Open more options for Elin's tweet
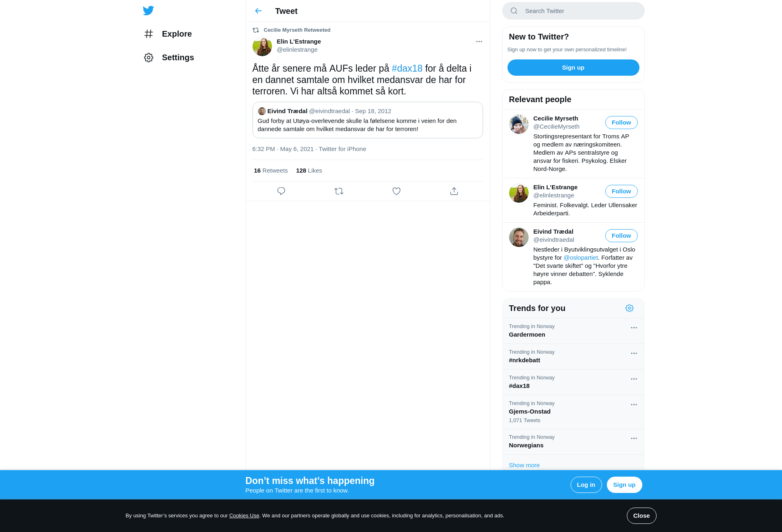This screenshot has height=532, width=782. 479,42
